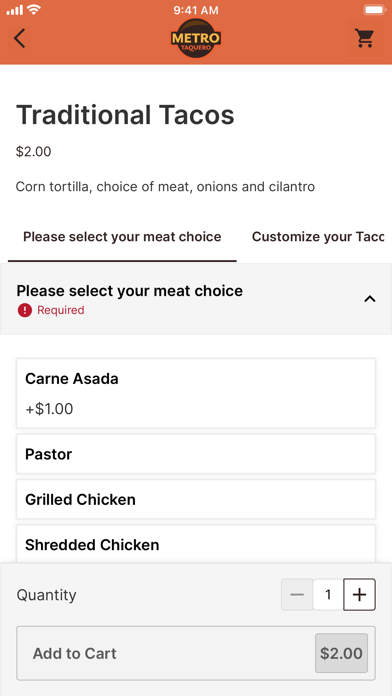Tap the Please select your meat choice header
The width and height of the screenshot is (392, 696).
[x=130, y=291]
